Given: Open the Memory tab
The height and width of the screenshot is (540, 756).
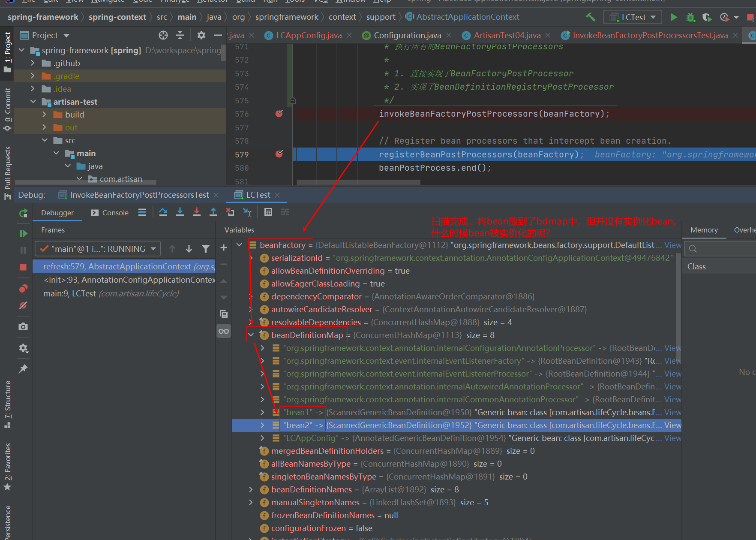Looking at the screenshot, I should pyautogui.click(x=704, y=230).
